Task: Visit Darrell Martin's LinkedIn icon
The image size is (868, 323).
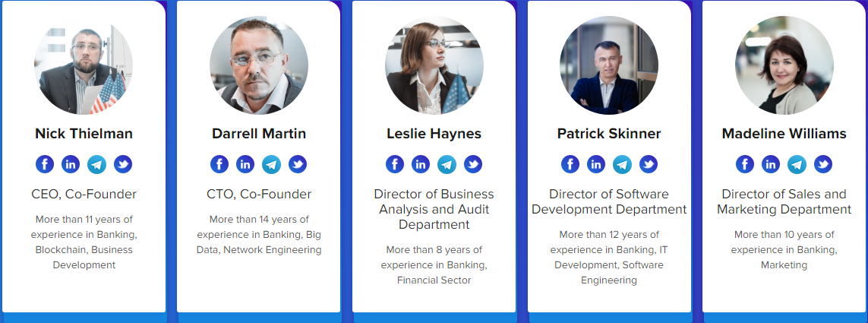Action: pos(245,164)
